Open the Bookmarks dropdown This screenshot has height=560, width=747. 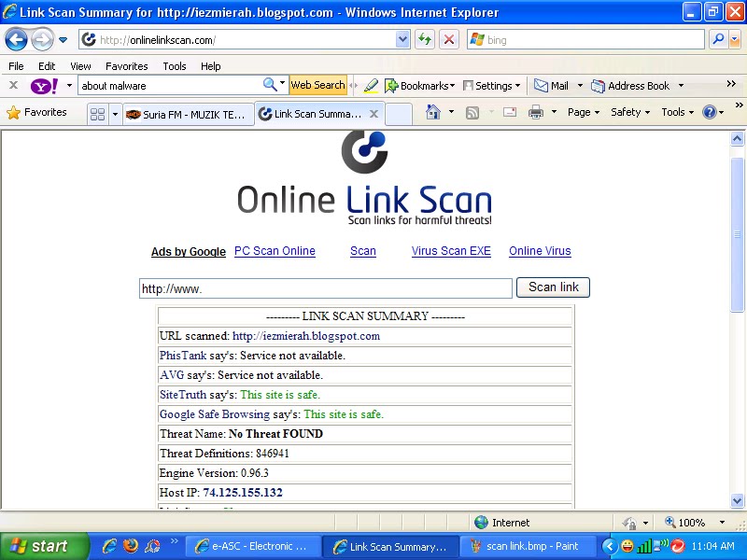[x=419, y=86]
